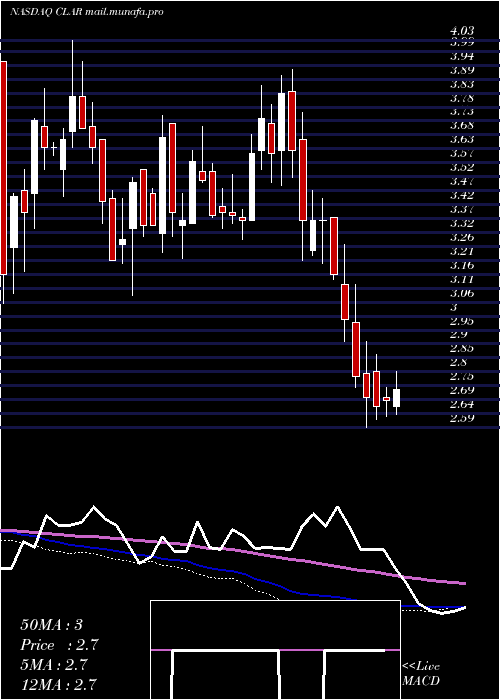500x700 pixels.
Task: Click the 3.42 price axis label
Action: [x=462, y=195]
